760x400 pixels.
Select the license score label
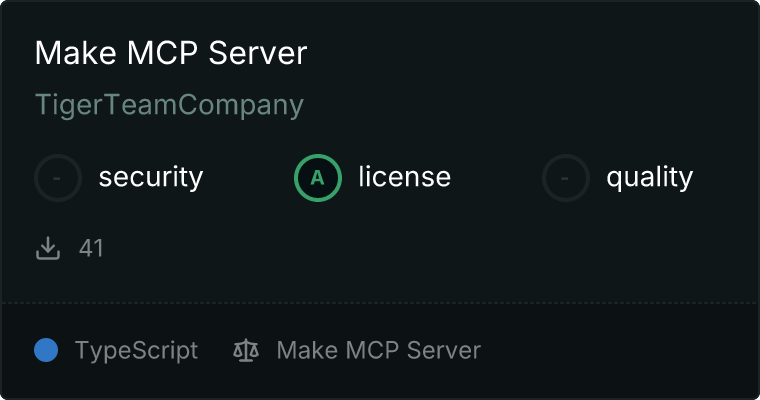tap(404, 178)
